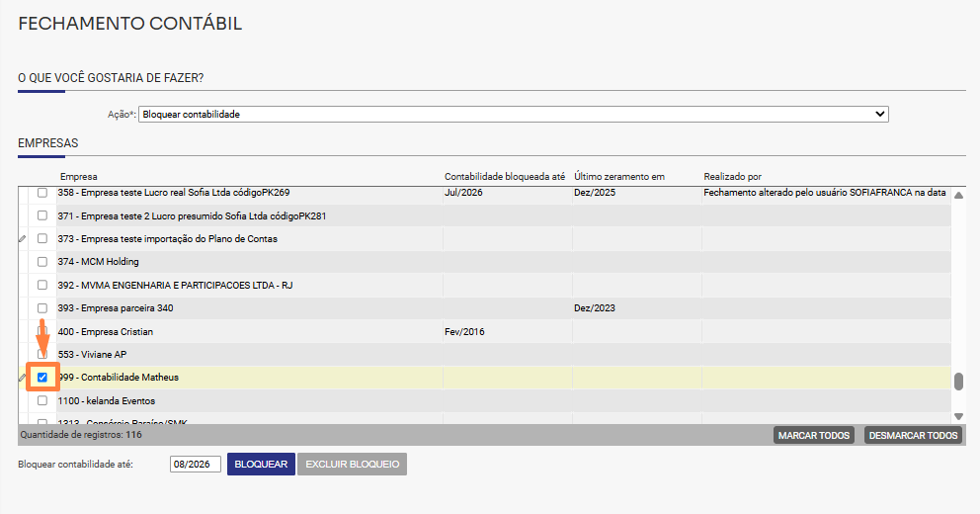The image size is (980, 514).
Task: Check the 358 - Empresa teste Lucro real box
Action: (42, 193)
